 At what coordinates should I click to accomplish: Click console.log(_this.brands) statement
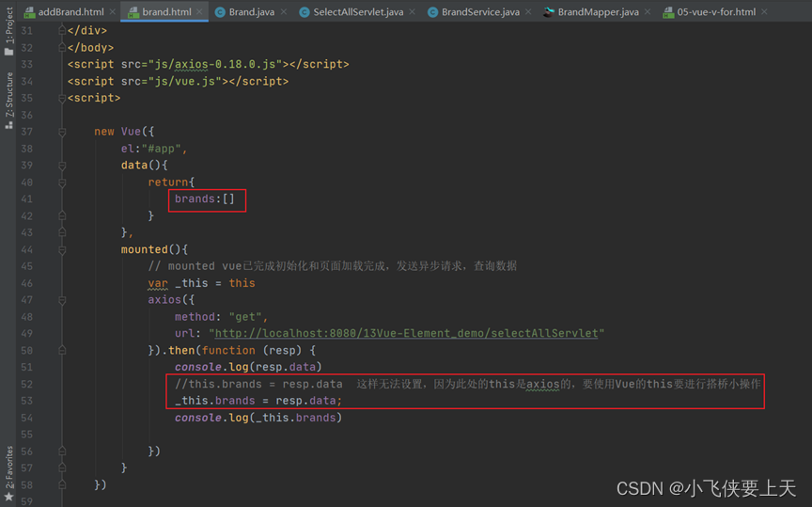pyautogui.click(x=258, y=418)
